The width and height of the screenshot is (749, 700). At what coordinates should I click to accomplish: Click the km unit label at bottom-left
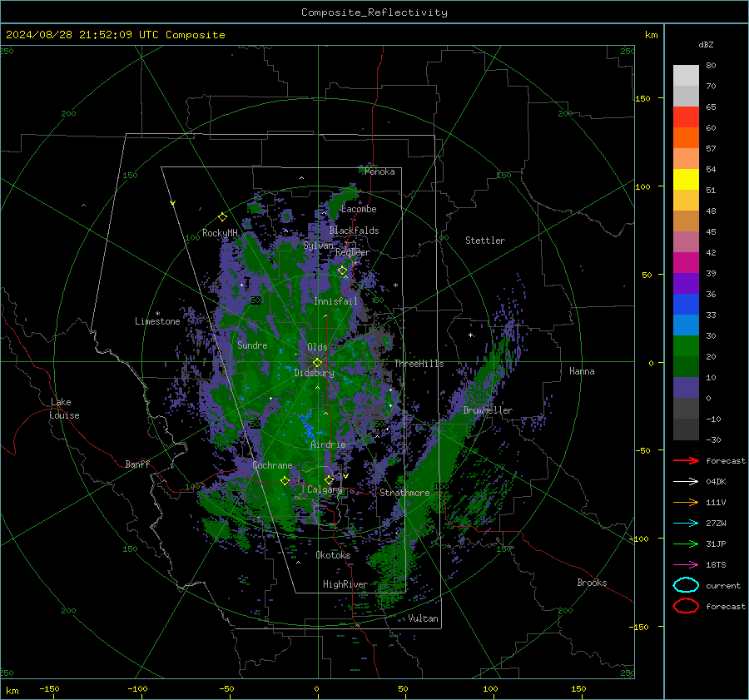tap(12, 691)
